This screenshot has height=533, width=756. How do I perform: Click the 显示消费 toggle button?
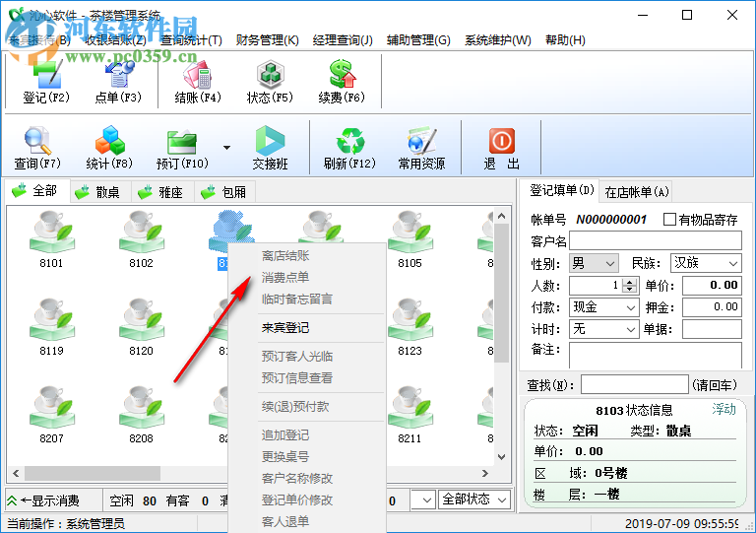(53, 500)
